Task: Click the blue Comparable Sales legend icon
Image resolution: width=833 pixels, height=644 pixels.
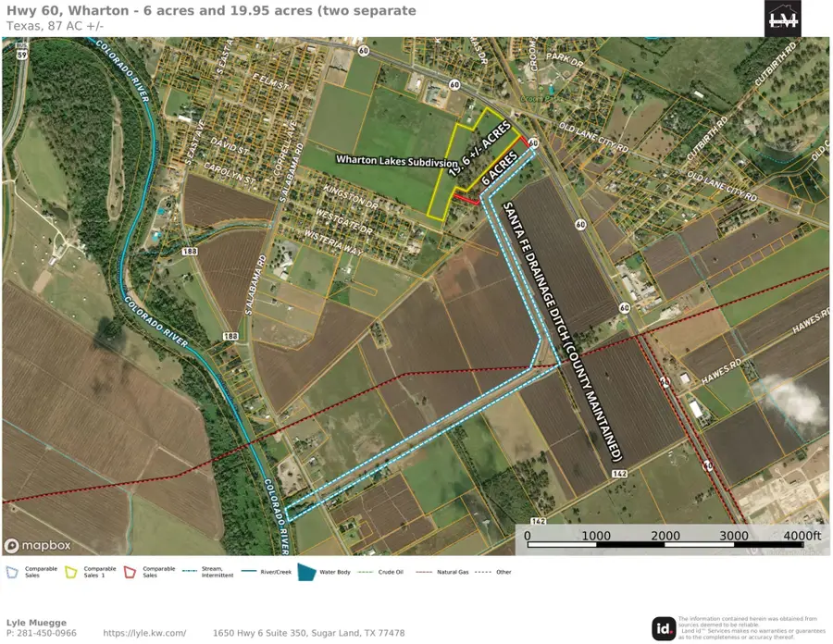Action: coord(13,573)
